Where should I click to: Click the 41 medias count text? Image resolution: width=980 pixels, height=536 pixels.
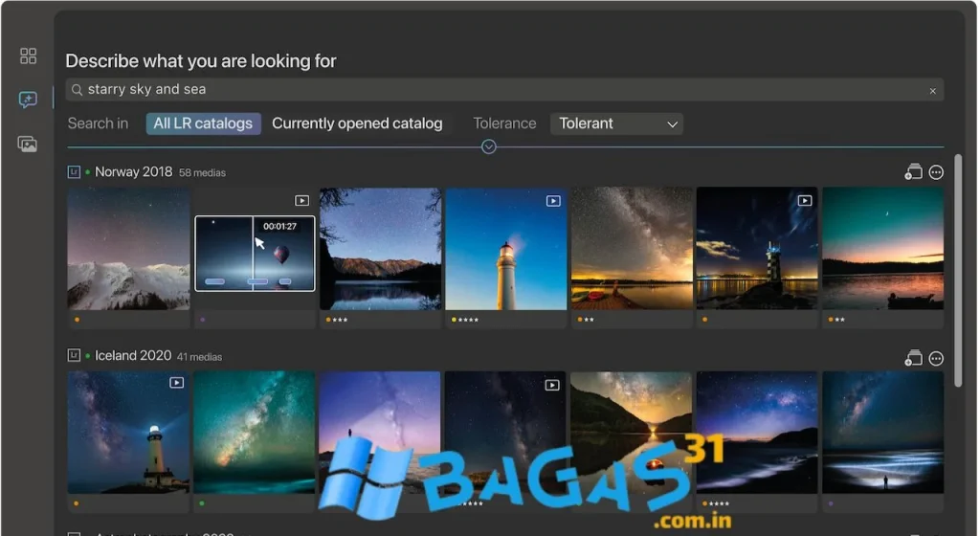(x=199, y=357)
